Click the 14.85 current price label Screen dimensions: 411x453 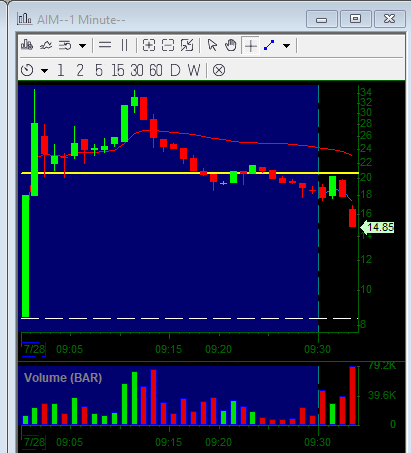[x=377, y=227]
